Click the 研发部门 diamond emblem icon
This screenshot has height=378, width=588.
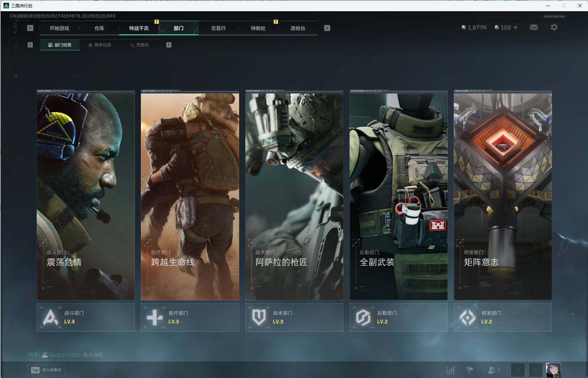click(x=467, y=317)
